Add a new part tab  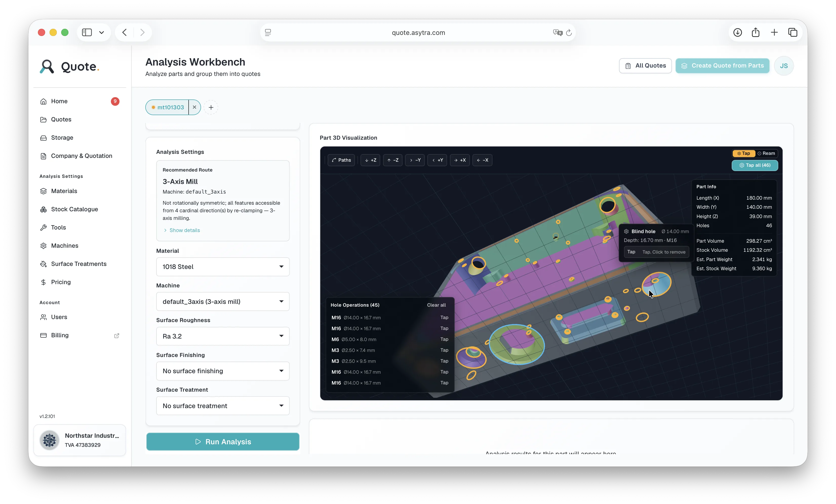(211, 108)
